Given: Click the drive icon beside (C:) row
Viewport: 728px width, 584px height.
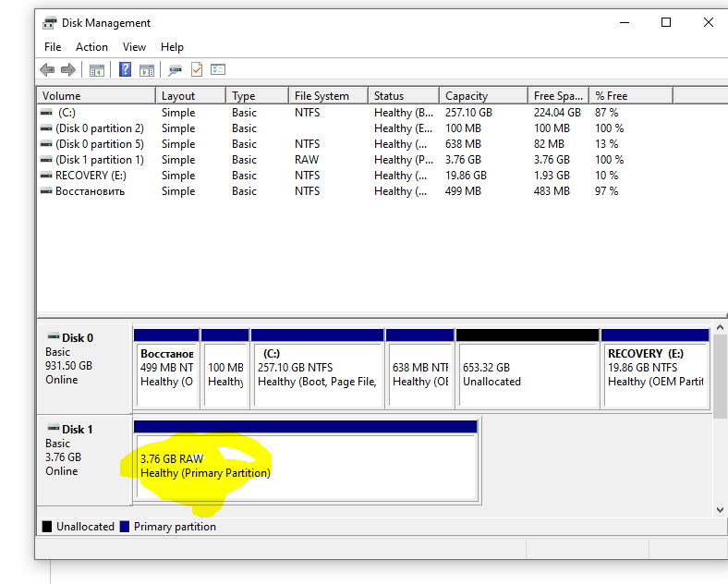Looking at the screenshot, I should tap(46, 113).
